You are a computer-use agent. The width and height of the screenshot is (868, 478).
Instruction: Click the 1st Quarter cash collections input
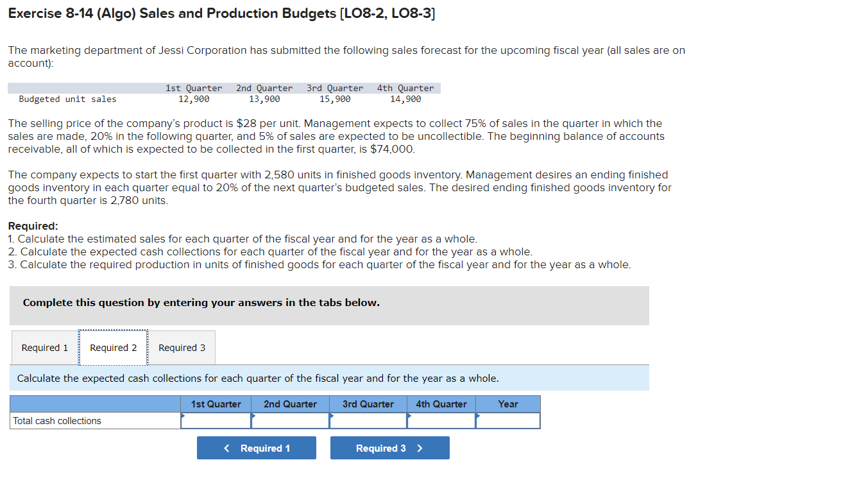click(218, 420)
